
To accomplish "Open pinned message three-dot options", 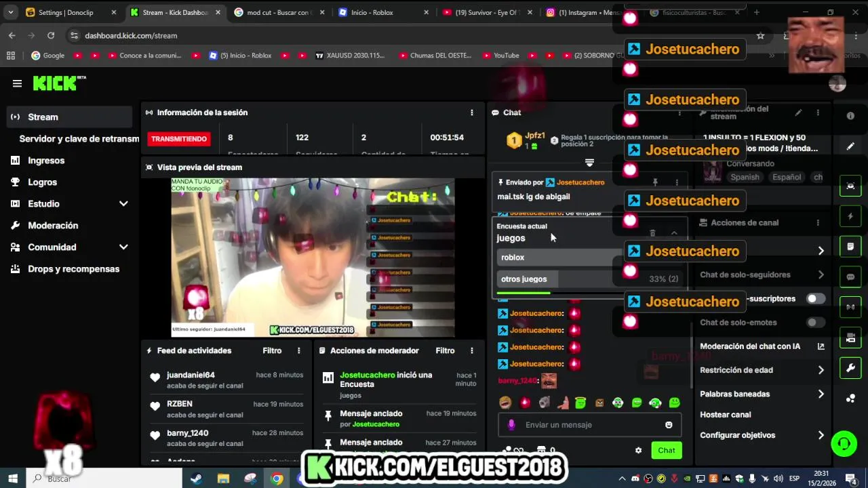I will (677, 182).
